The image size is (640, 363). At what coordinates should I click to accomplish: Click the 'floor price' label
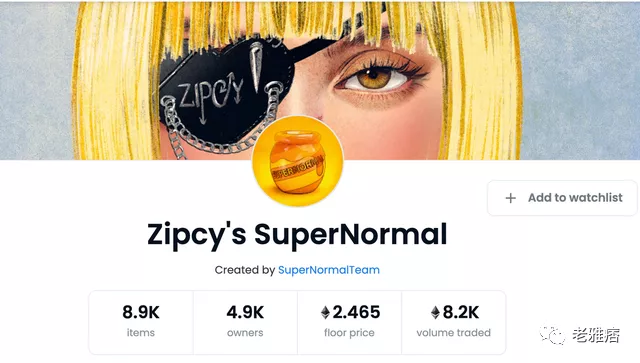click(349, 333)
